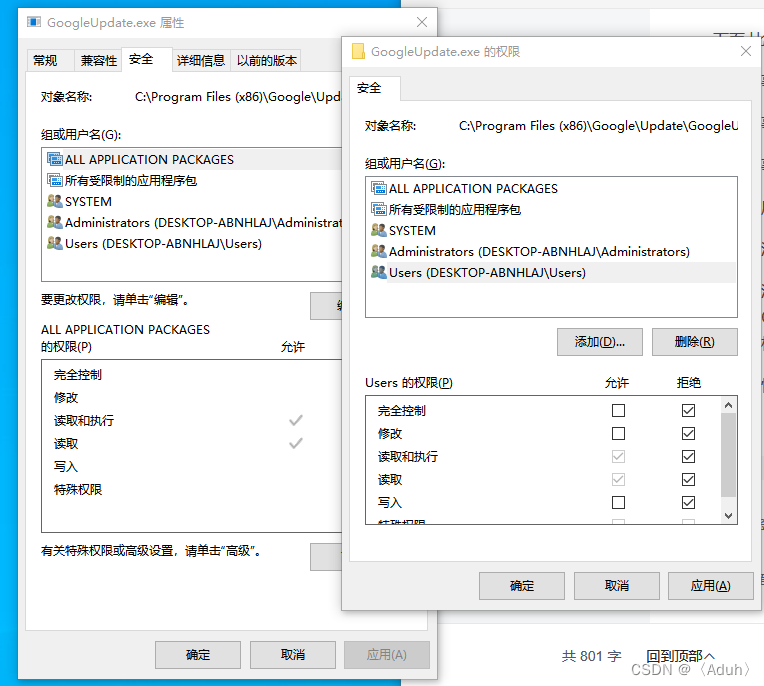Check Allow for 完全控制

[618, 410]
